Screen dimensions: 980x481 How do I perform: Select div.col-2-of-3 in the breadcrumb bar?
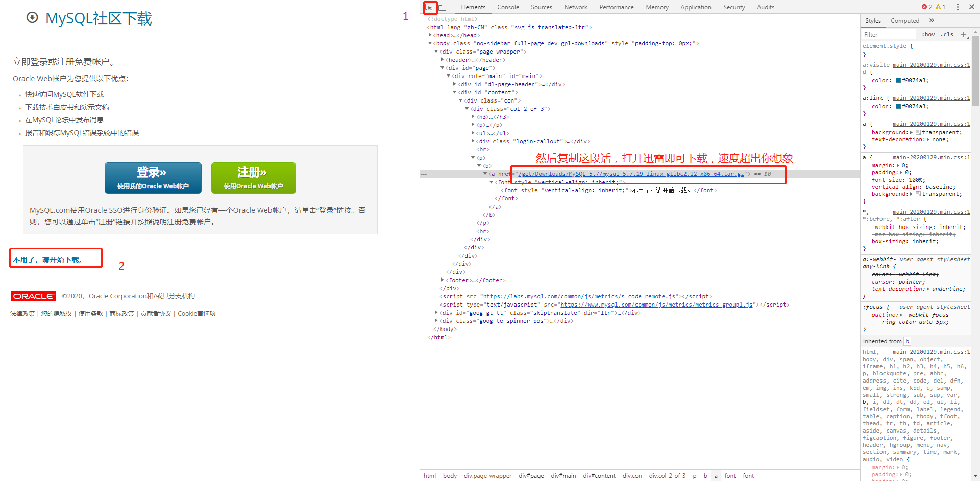[x=667, y=476]
